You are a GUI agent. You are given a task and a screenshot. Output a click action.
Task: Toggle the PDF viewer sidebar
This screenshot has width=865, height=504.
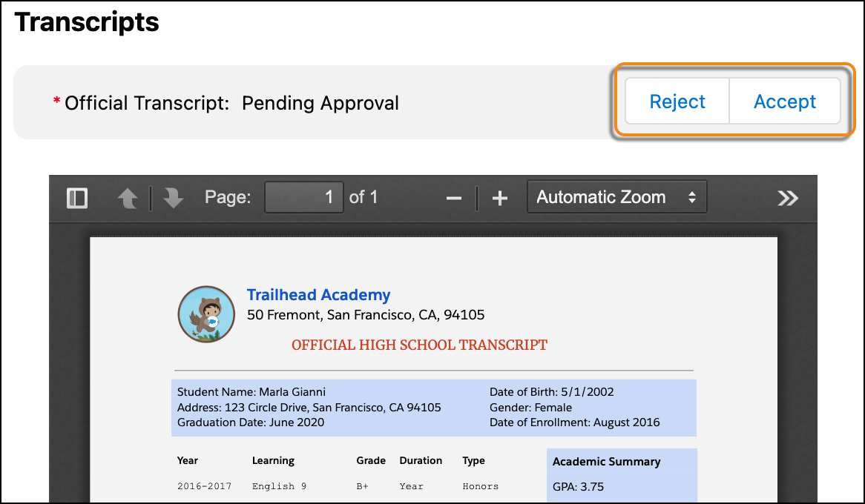77,198
